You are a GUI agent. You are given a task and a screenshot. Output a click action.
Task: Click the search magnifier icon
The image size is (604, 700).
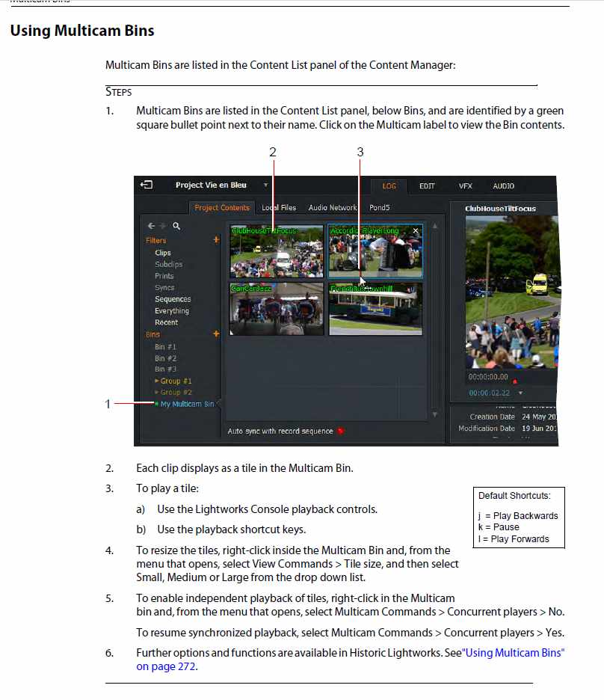176,227
